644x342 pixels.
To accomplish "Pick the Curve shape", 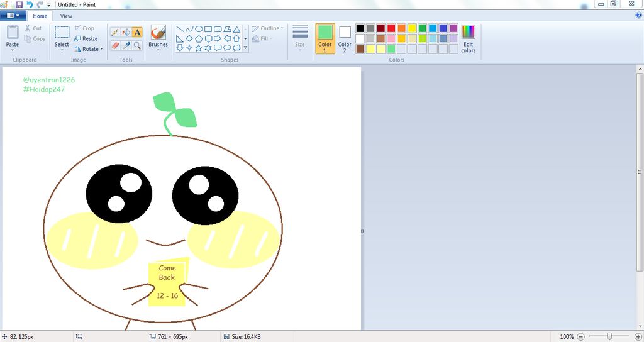I will point(189,29).
